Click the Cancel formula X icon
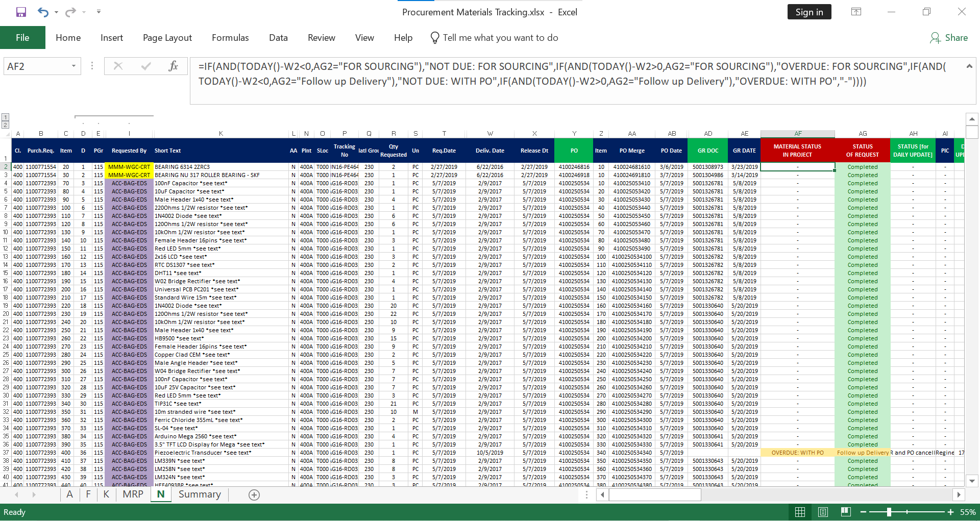 click(118, 66)
